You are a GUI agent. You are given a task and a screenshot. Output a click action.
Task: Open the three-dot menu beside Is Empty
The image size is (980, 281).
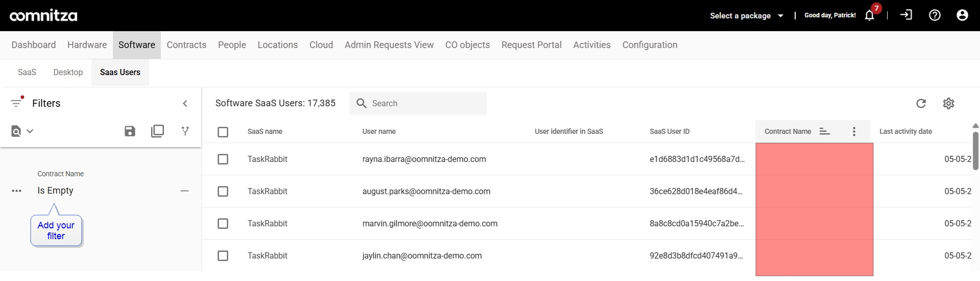pyautogui.click(x=16, y=191)
